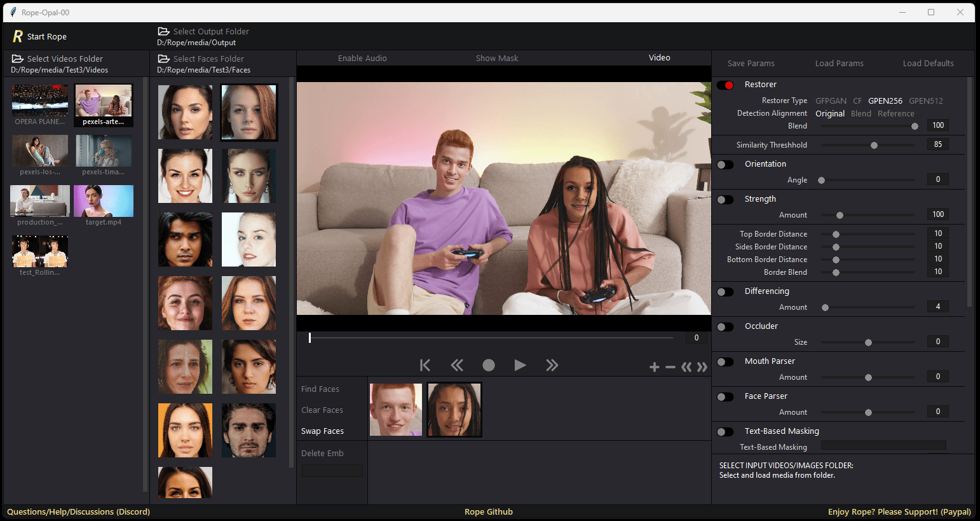Image resolution: width=980 pixels, height=521 pixels.
Task: Turn on the Mouth Parser switch
Action: pyautogui.click(x=725, y=362)
